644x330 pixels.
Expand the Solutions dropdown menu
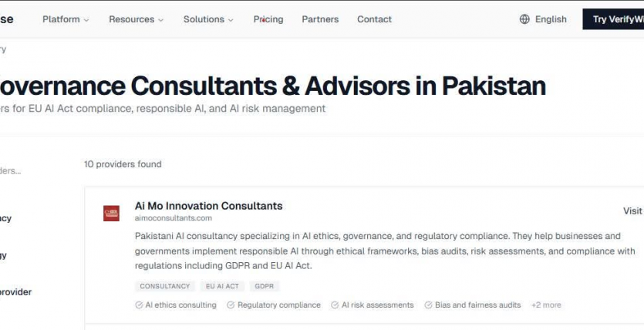[x=208, y=19]
